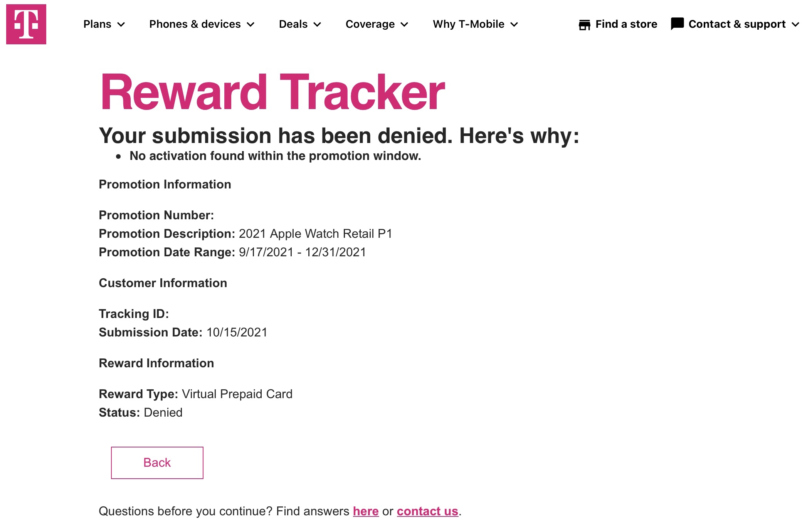
Task: Expand the Deals chevron arrow
Action: click(x=317, y=25)
